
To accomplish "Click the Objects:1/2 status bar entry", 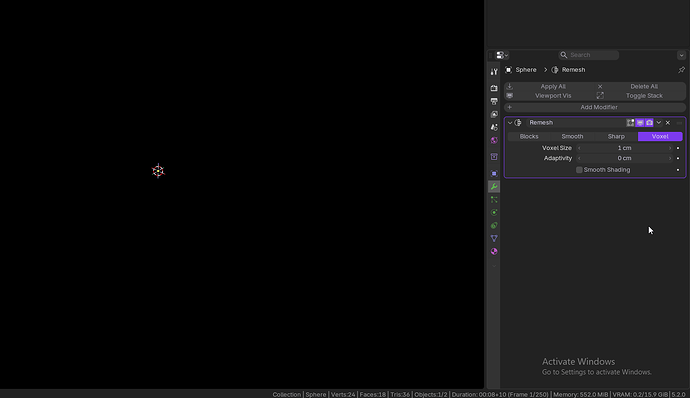I will click(431, 394).
